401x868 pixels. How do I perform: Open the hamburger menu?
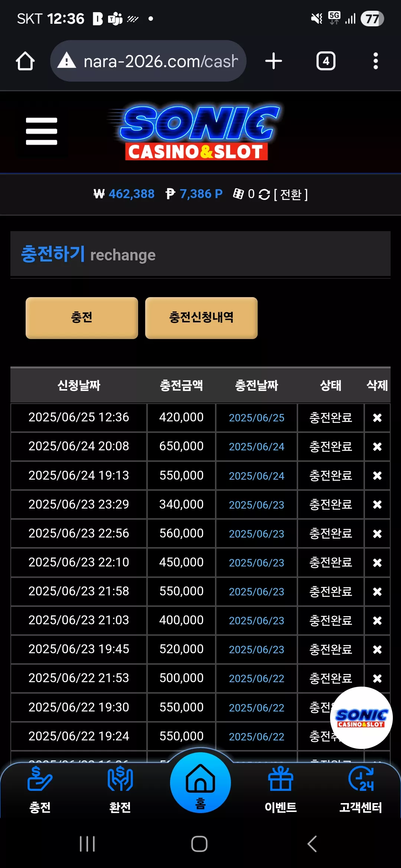click(42, 131)
